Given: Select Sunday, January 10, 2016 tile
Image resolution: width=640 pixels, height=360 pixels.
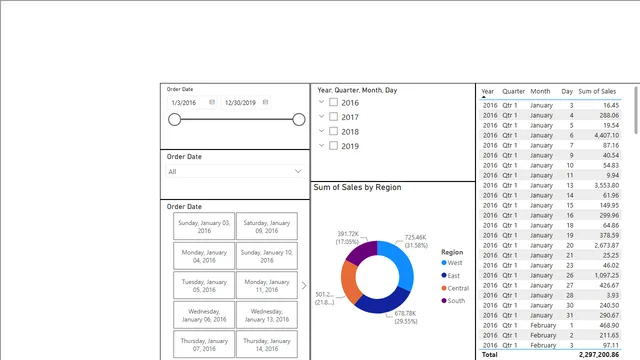Looking at the screenshot, I should (267, 256).
